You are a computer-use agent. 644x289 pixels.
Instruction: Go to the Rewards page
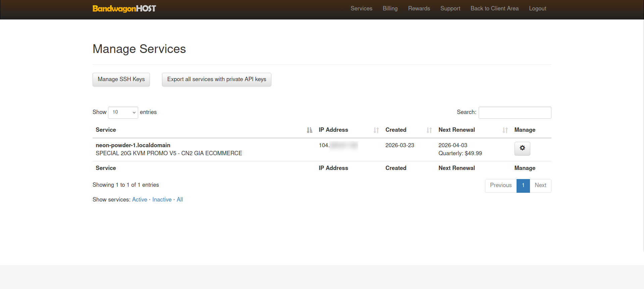[x=419, y=9]
